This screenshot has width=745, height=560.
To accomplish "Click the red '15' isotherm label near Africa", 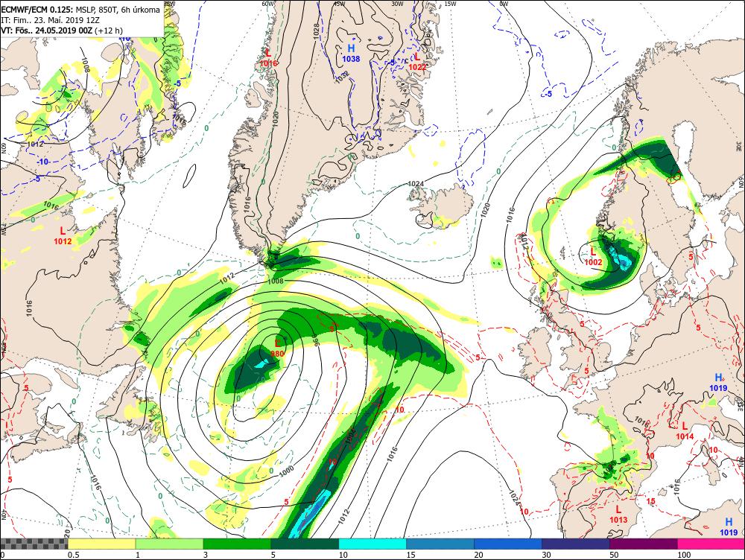I will click(651, 501).
